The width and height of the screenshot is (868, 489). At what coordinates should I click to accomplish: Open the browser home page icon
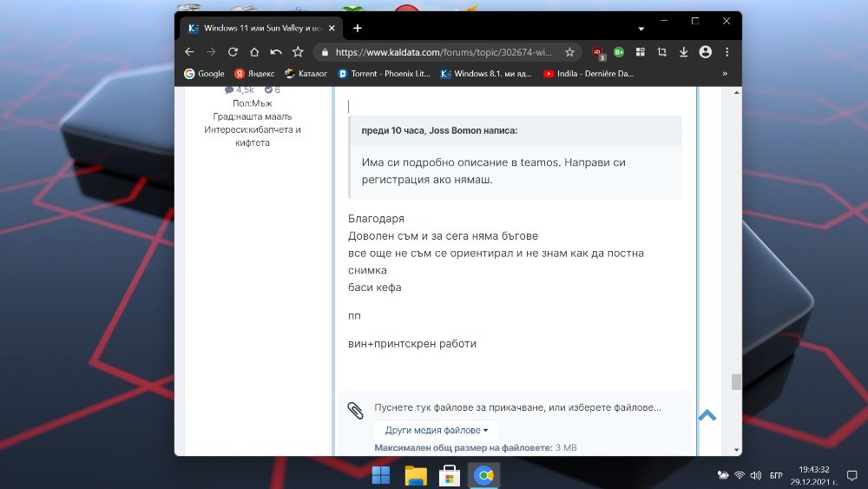tap(254, 52)
